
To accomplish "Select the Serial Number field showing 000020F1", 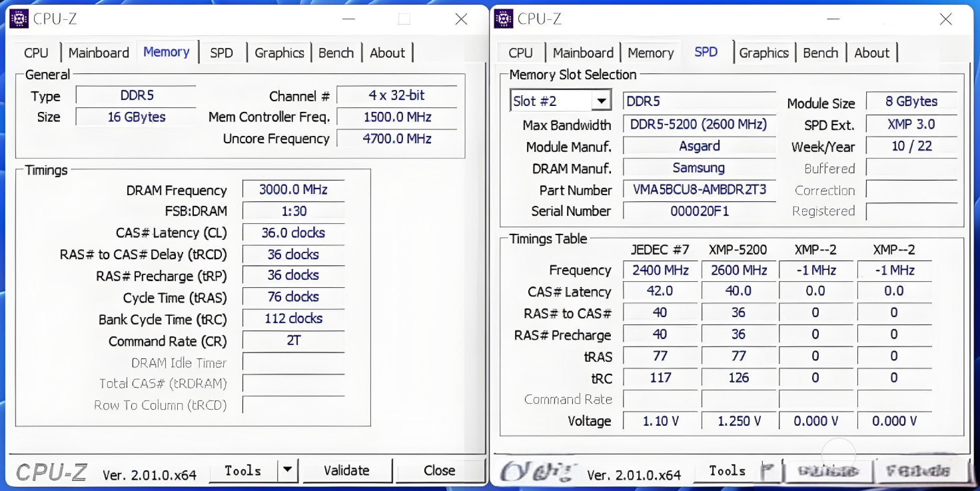I will pyautogui.click(x=699, y=211).
